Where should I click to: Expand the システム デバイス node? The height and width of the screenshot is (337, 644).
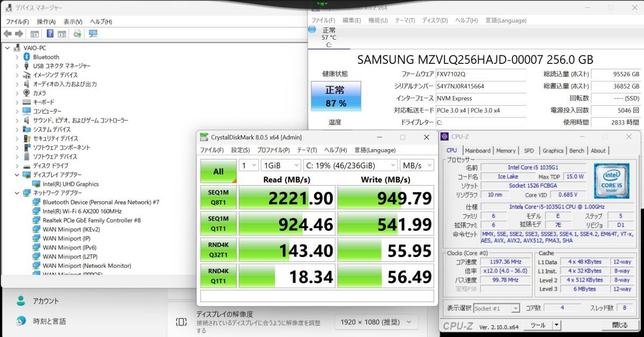click(17, 129)
